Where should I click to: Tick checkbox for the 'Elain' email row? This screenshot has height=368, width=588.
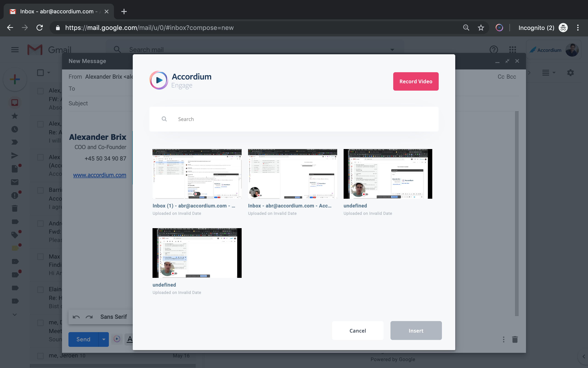point(40,290)
